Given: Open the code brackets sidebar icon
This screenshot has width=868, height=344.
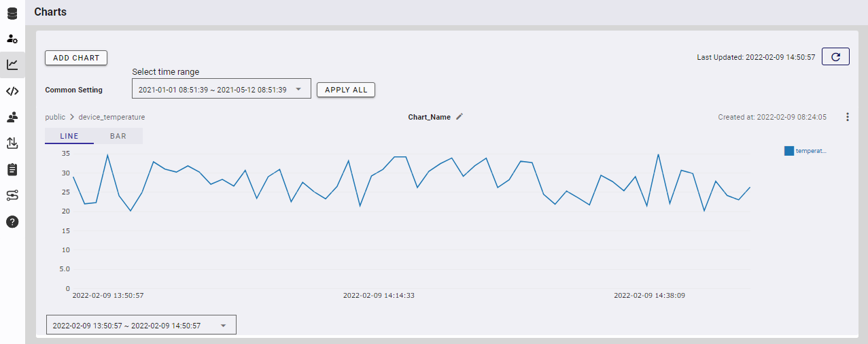Looking at the screenshot, I should click(12, 91).
